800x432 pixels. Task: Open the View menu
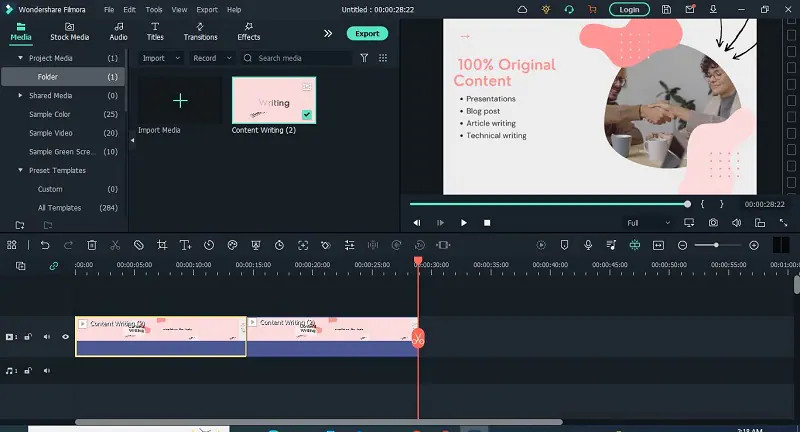[179, 10]
